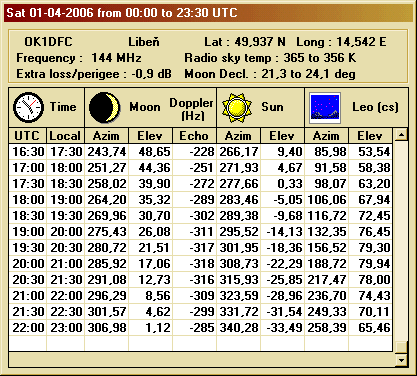Viewport: 417px width, 376px height.
Task: Click the Libeň location name
Action: tap(144, 42)
